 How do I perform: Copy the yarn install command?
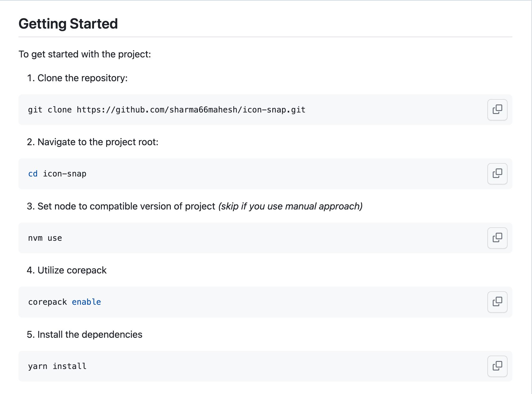point(497,366)
